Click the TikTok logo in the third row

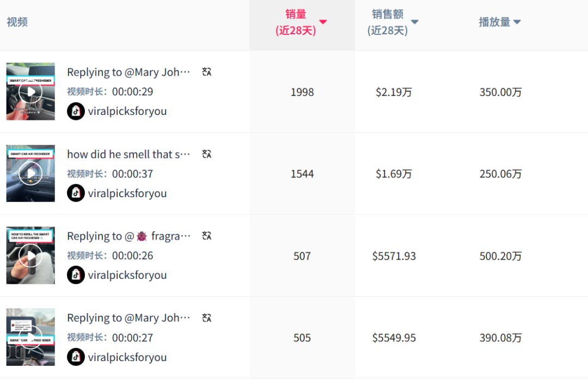coord(76,275)
